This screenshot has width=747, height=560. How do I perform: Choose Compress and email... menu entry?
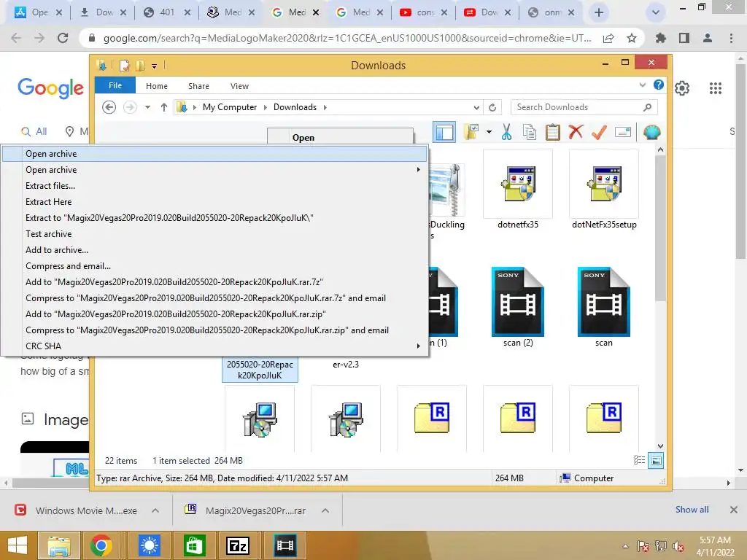coord(214,266)
